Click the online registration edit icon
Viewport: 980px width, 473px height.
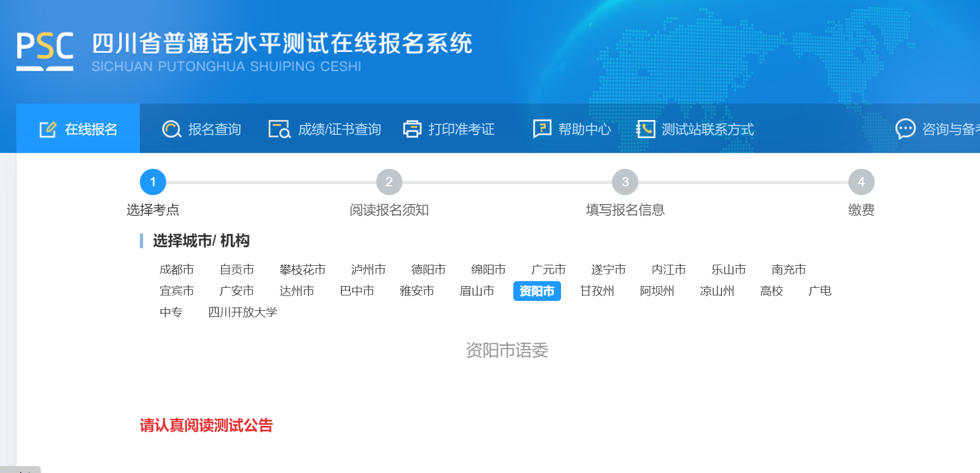(48, 129)
